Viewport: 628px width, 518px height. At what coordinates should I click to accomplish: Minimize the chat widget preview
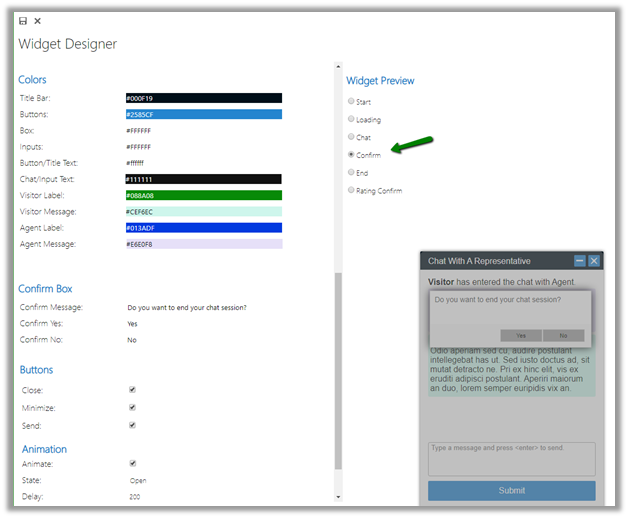tap(579, 261)
